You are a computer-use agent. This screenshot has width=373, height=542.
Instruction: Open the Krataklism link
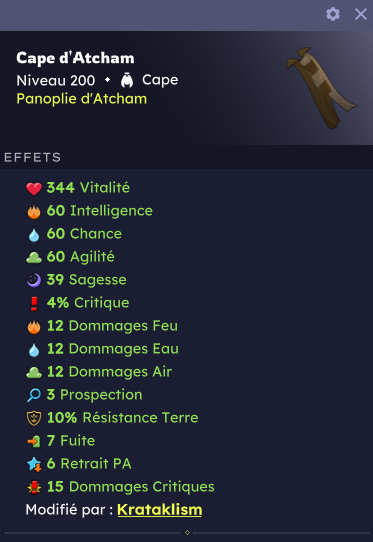click(160, 510)
